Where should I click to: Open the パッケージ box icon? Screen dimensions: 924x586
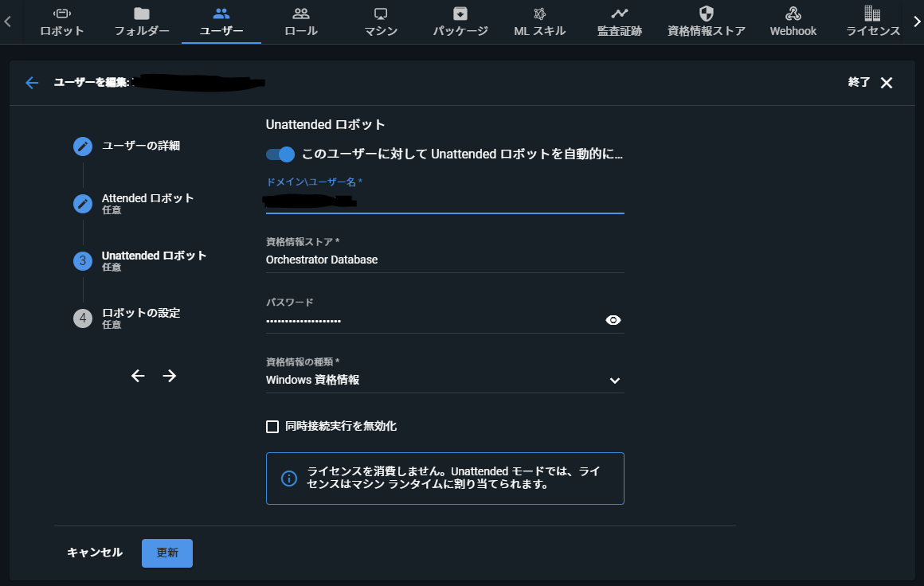pyautogui.click(x=460, y=13)
